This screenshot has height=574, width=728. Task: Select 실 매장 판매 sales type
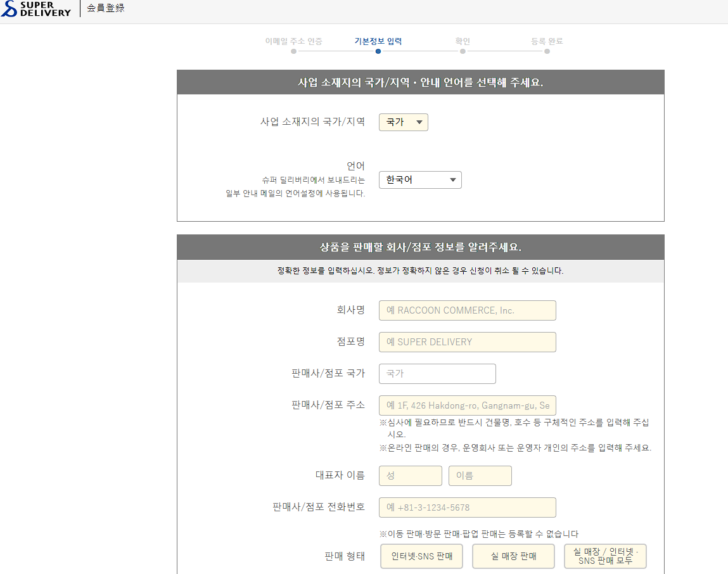(513, 556)
